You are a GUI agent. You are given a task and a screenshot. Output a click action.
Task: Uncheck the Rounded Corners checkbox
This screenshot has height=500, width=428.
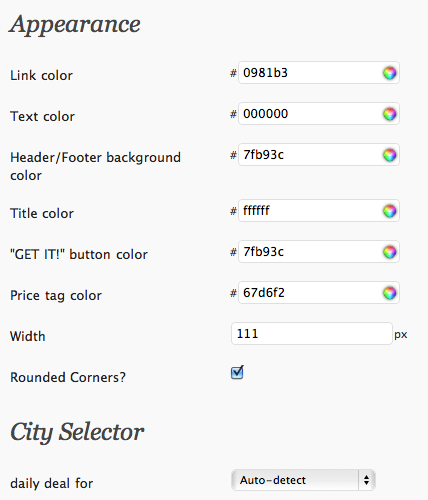(x=237, y=372)
